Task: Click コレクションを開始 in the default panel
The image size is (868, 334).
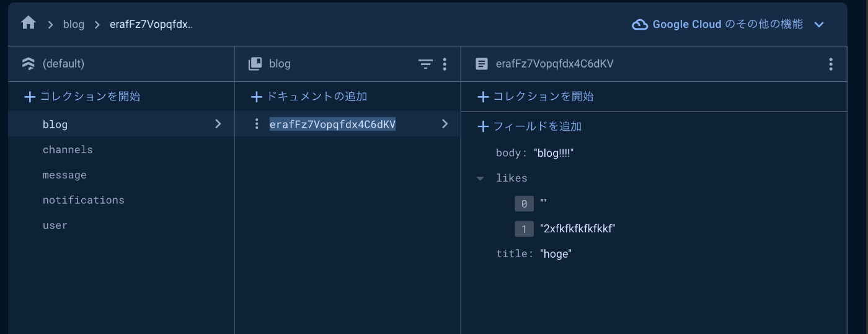Action: tap(82, 97)
